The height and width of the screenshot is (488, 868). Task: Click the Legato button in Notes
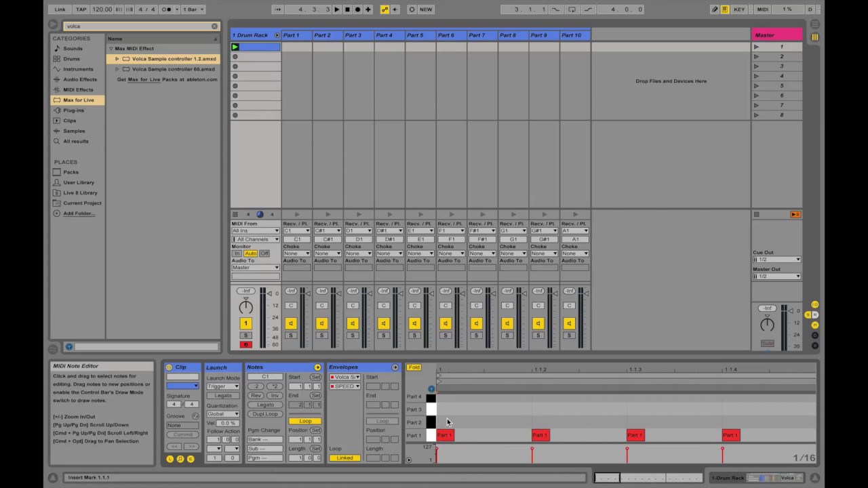265,405
